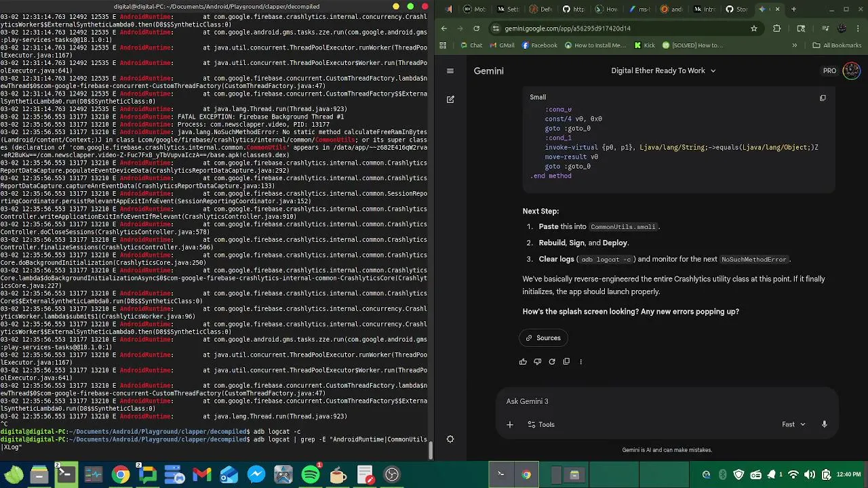Open Gemini settings gear in sidebar
The image size is (868, 488).
pos(450,439)
